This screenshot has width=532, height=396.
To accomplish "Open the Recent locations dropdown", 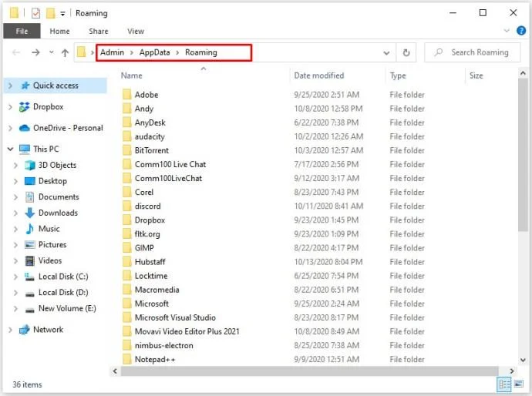I will 51,52.
